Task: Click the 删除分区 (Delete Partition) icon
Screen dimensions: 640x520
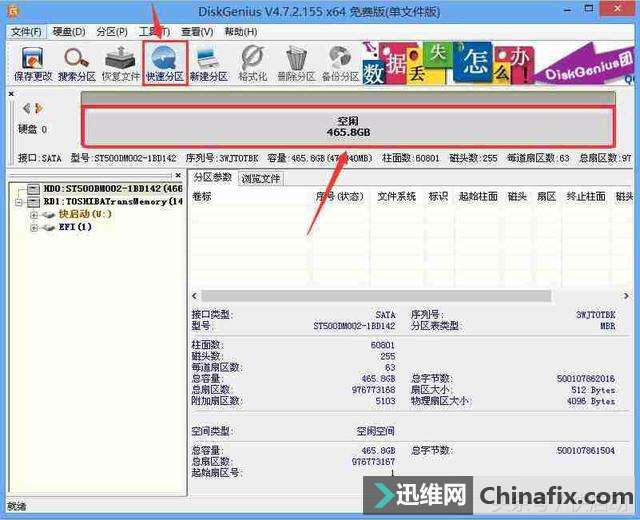Action: pyautogui.click(x=296, y=62)
